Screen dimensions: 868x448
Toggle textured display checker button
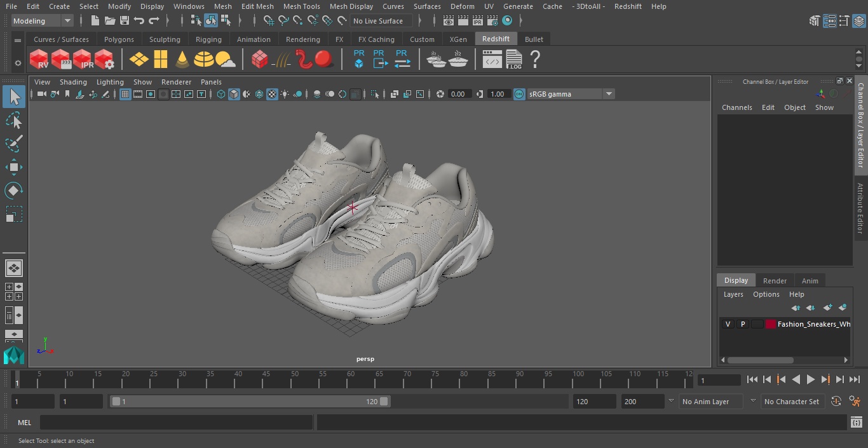pos(272,94)
